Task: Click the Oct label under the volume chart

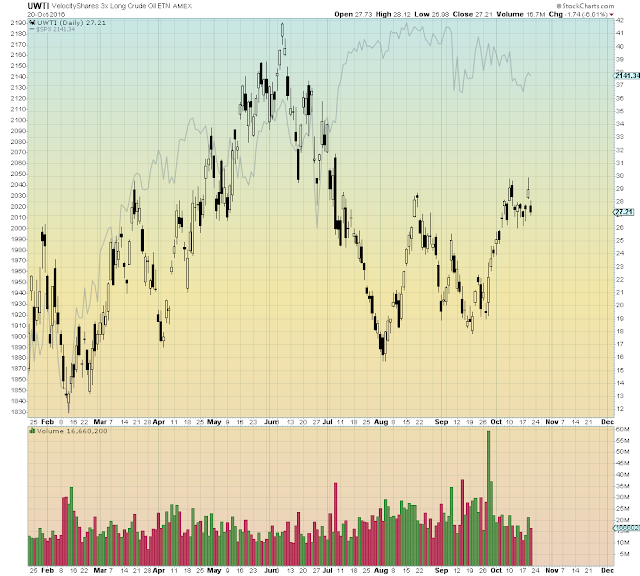Action: (496, 570)
